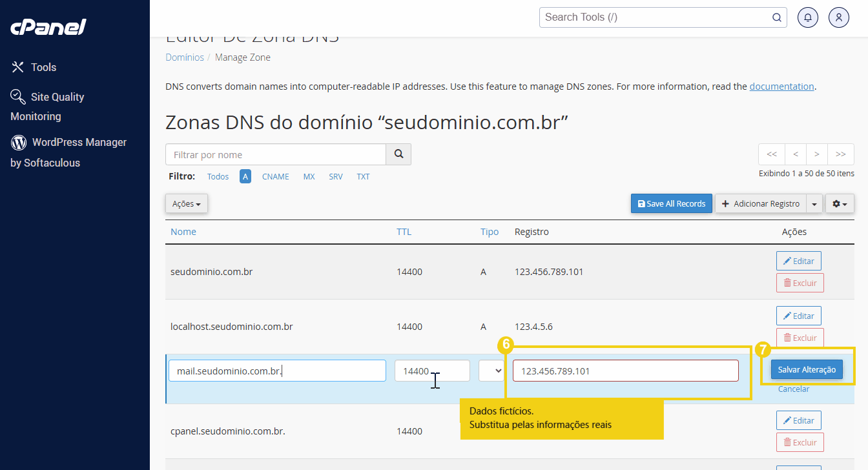The image size is (868, 470).
Task: Expand the Adicionar Registro dropdown arrow
Action: tap(814, 203)
